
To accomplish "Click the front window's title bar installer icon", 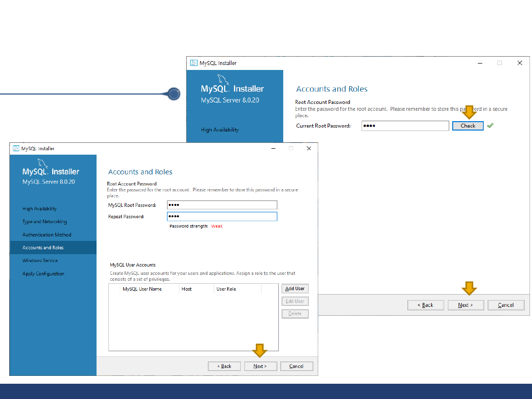I will (16, 148).
